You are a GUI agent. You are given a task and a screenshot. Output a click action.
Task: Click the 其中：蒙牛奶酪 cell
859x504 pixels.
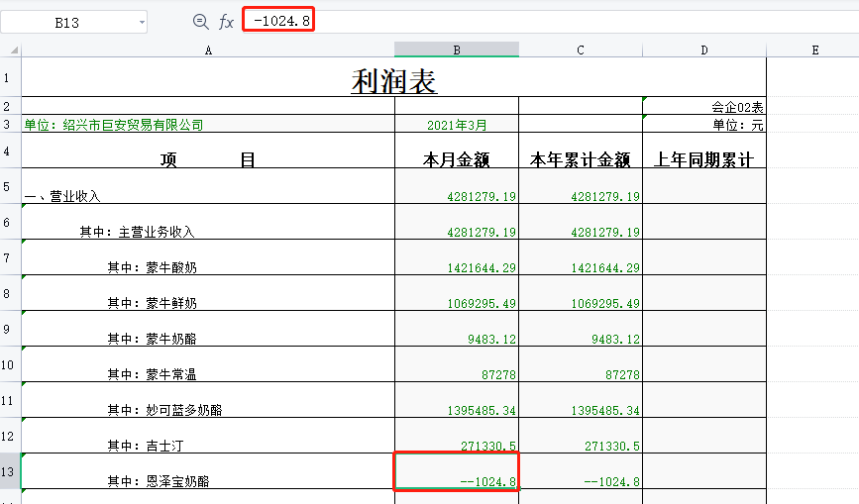(208, 329)
